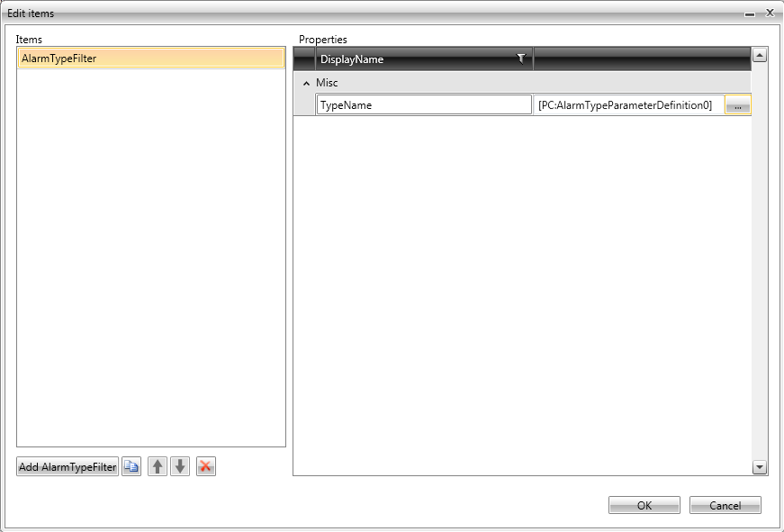Open filter on DisplayName column
784x532 pixels.
pos(520,59)
